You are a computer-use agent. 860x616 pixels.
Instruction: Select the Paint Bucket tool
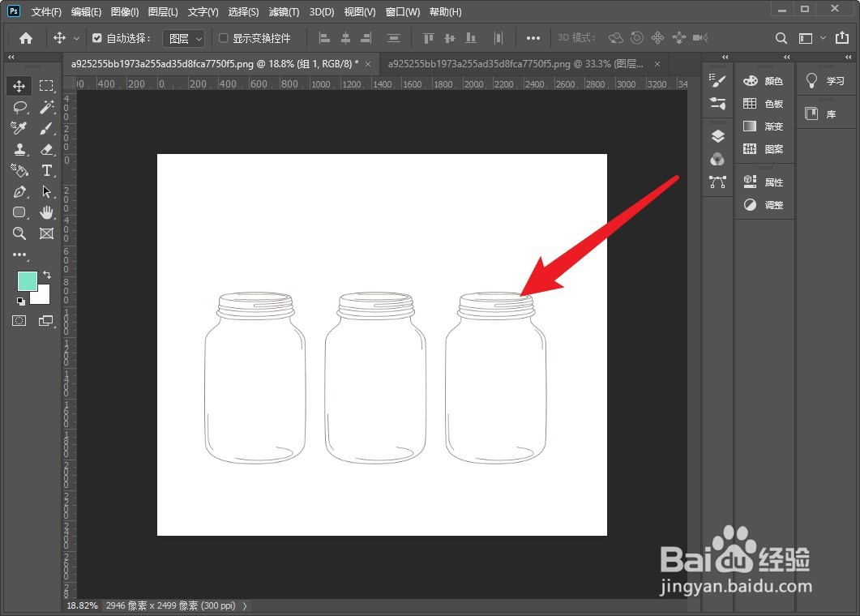coord(19,170)
